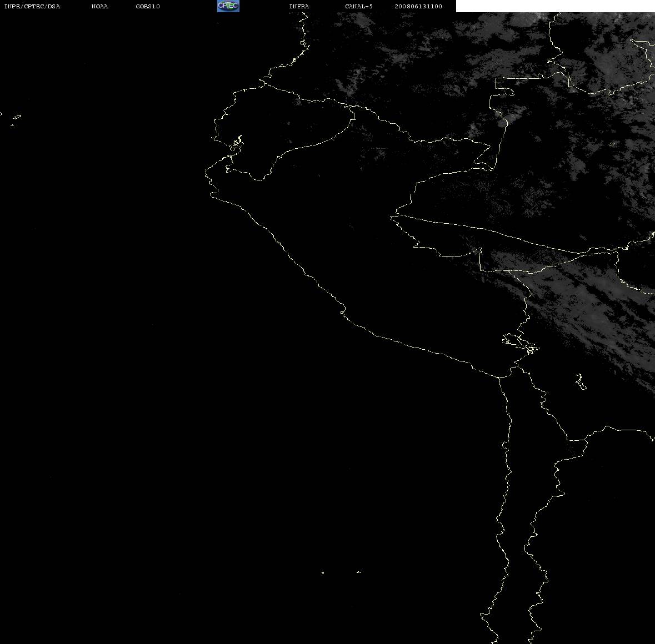This screenshot has width=655, height=644.
Task: Select the INFRA label in header
Action: 299,6
